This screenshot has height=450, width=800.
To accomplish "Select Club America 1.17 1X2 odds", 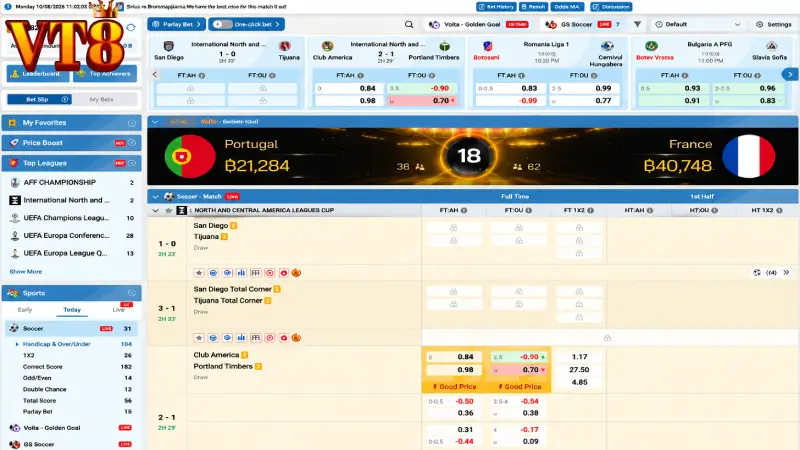I will (579, 357).
